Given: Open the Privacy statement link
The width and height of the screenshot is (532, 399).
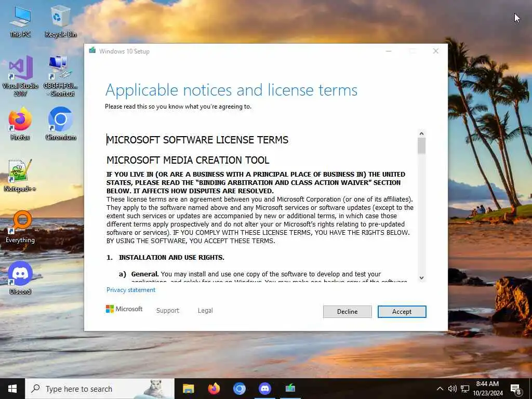Looking at the screenshot, I should (130, 290).
